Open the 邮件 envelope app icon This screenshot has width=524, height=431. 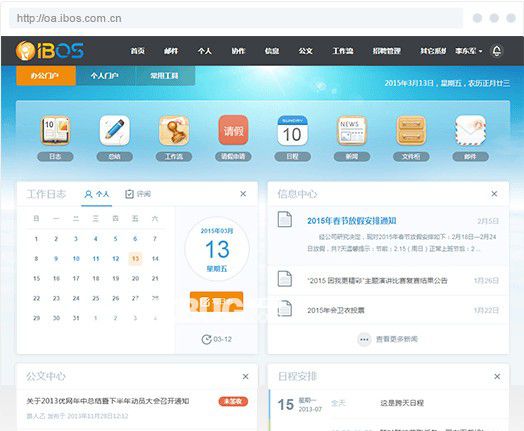[x=471, y=131]
